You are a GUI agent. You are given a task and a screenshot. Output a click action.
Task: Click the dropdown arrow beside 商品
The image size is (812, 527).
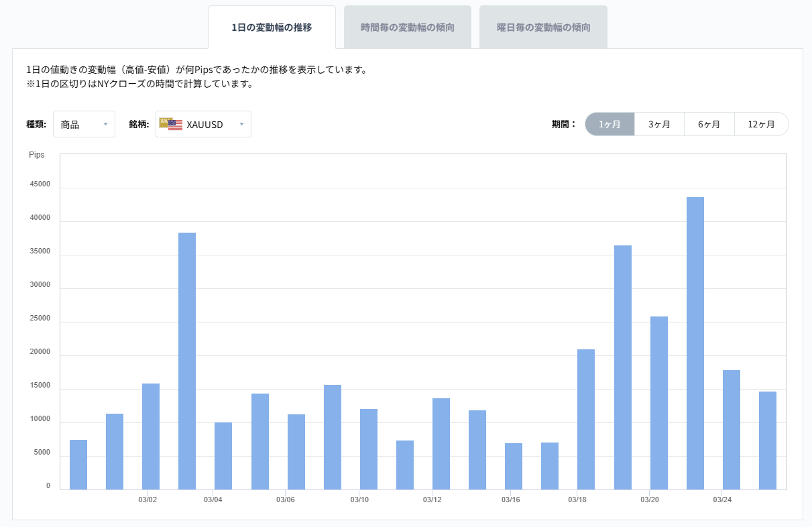(x=106, y=123)
